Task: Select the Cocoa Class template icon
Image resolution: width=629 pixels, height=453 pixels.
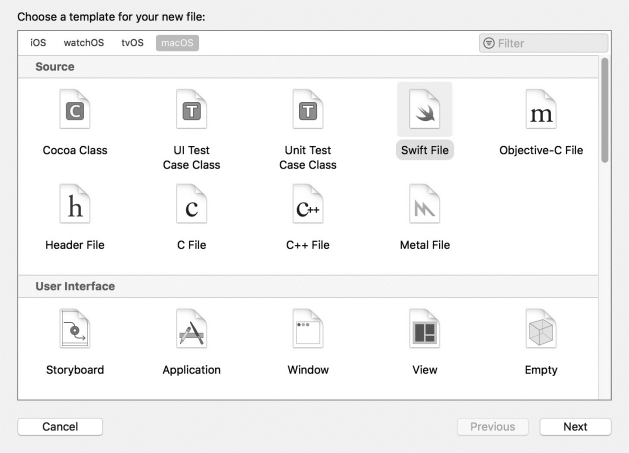Action: (75, 109)
